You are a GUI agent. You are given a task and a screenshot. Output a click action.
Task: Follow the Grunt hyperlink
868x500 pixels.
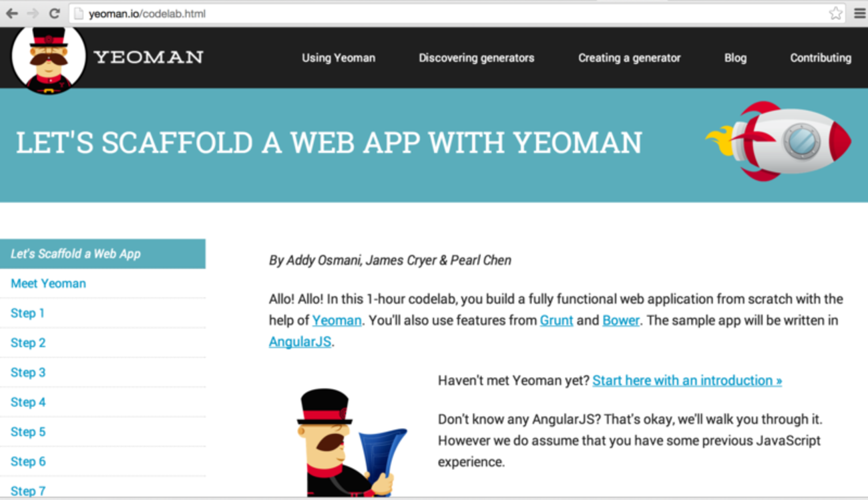pyautogui.click(x=556, y=320)
